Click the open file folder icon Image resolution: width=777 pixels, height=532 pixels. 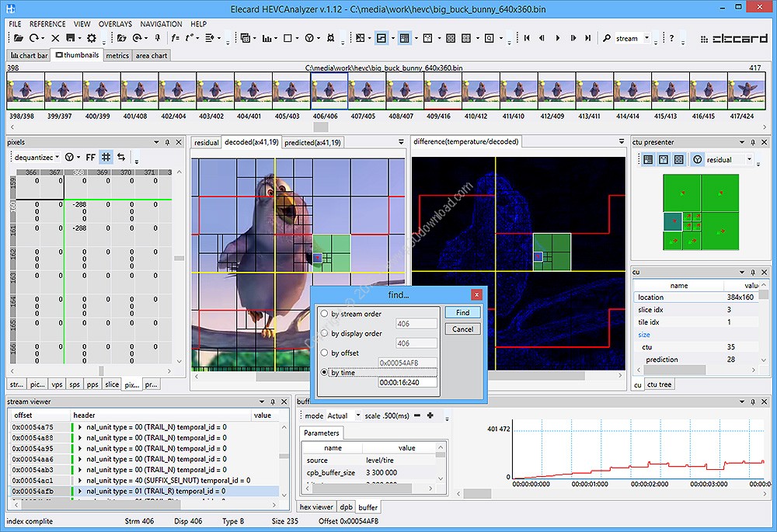pyautogui.click(x=19, y=38)
